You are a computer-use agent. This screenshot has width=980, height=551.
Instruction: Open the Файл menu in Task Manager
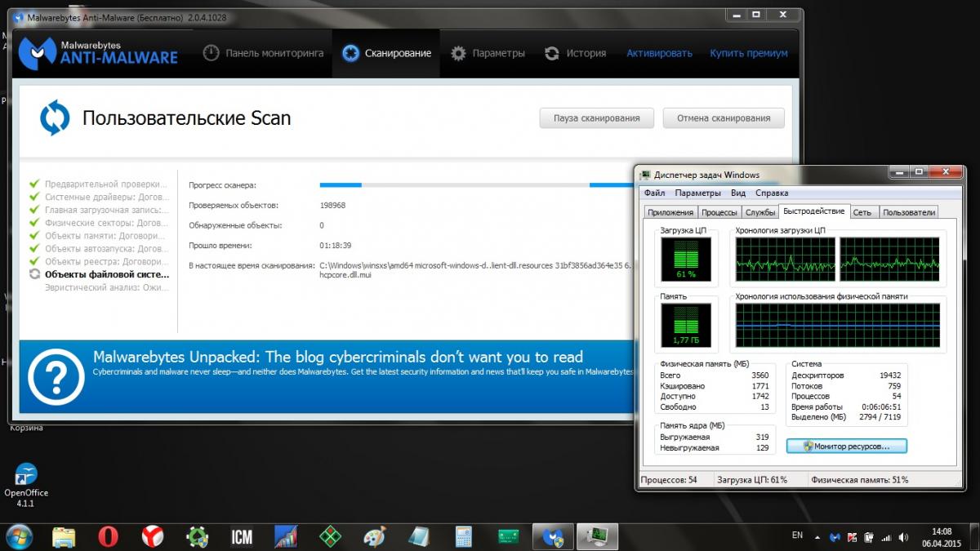(x=654, y=193)
